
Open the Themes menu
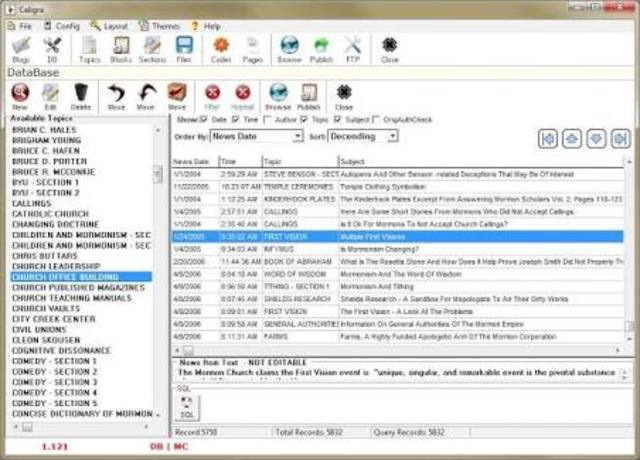(160, 26)
